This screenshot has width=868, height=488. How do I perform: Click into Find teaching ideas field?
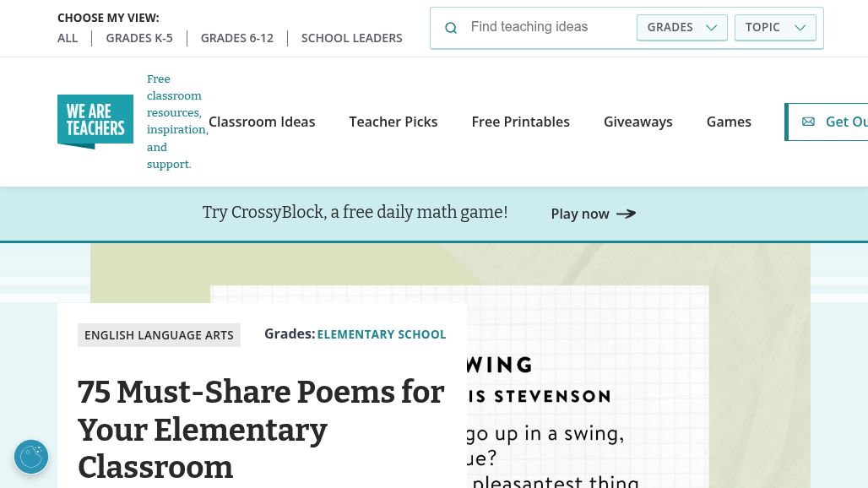coord(548,27)
